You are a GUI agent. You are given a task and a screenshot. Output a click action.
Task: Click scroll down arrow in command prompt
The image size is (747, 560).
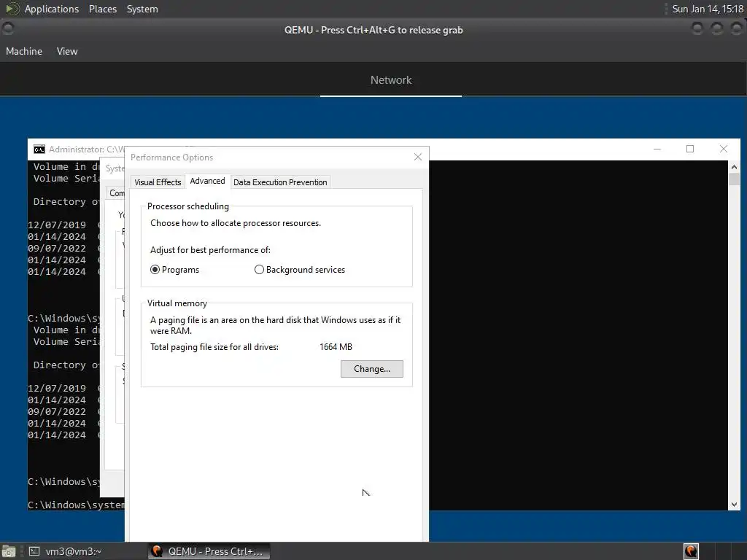click(734, 505)
